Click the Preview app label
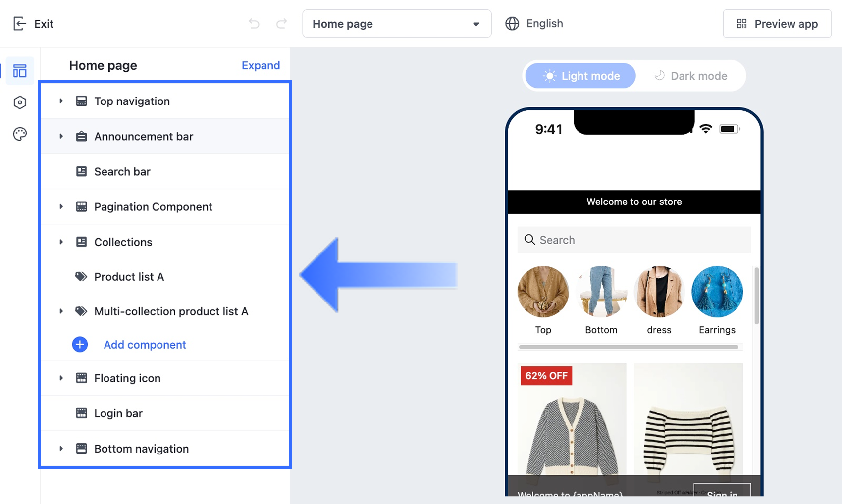Image resolution: width=842 pixels, height=504 pixels. (786, 24)
